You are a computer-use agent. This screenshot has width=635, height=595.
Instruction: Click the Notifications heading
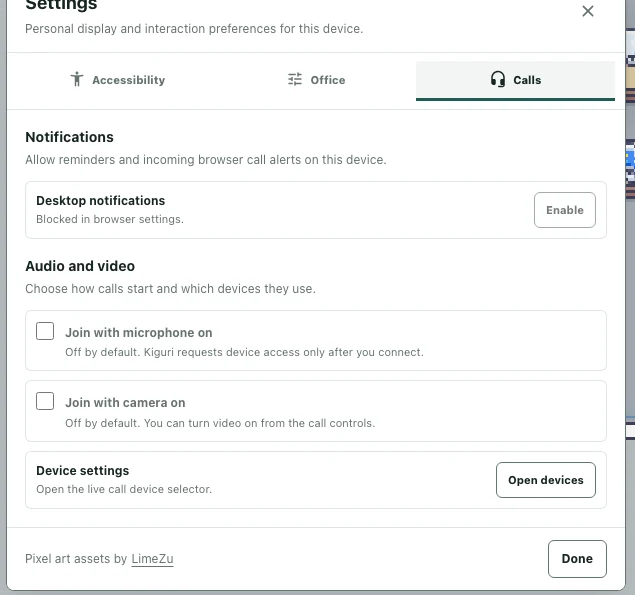[69, 137]
